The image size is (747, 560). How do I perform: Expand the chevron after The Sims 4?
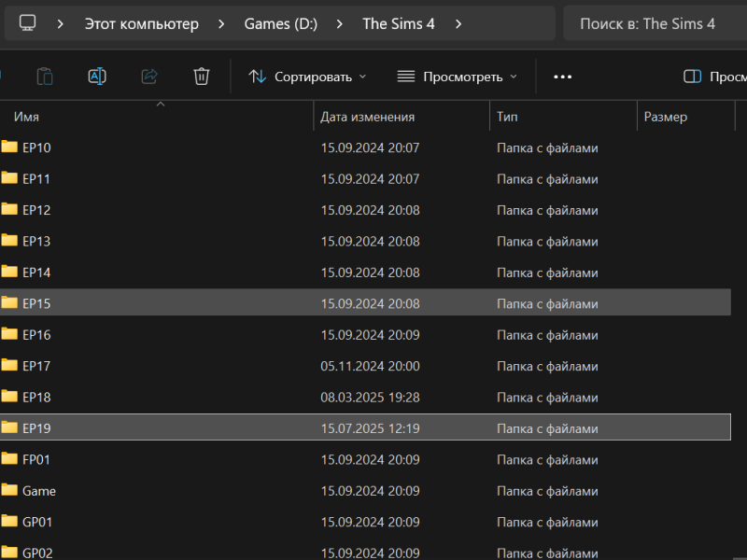point(458,24)
